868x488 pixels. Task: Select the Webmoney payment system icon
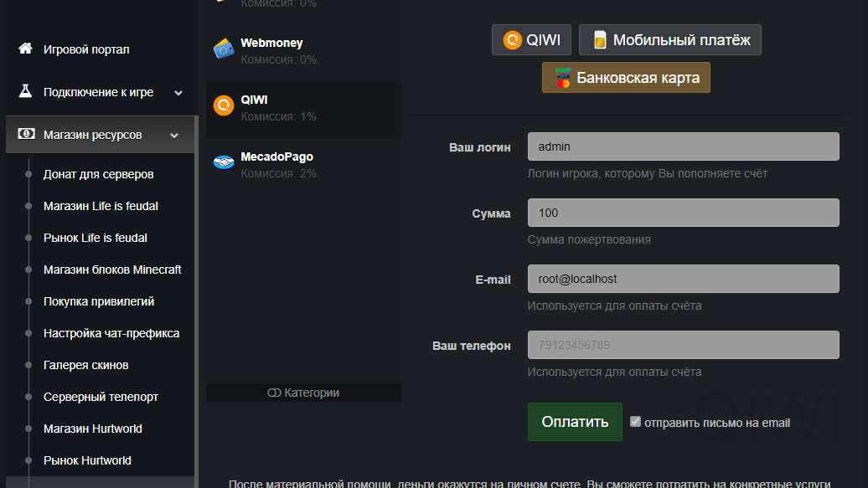(224, 49)
